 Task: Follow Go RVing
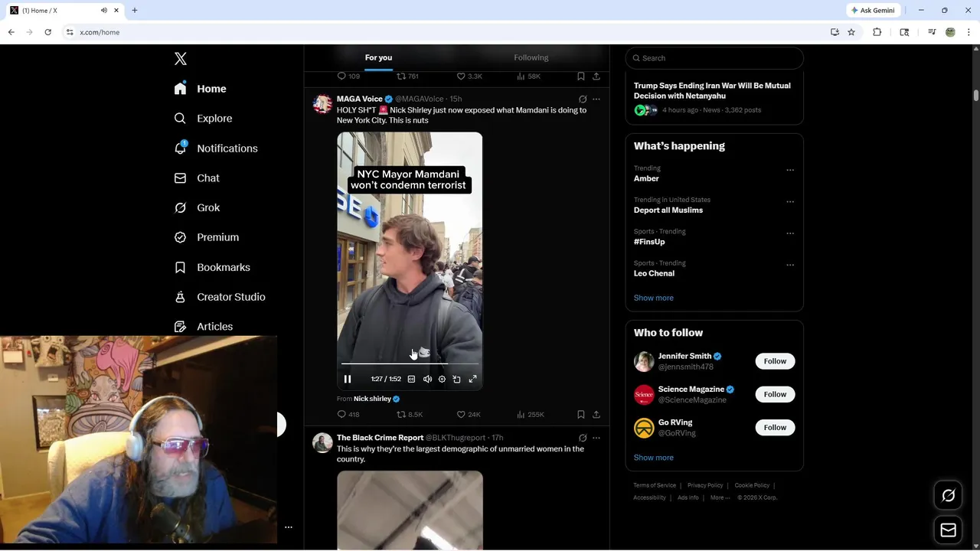click(x=775, y=427)
